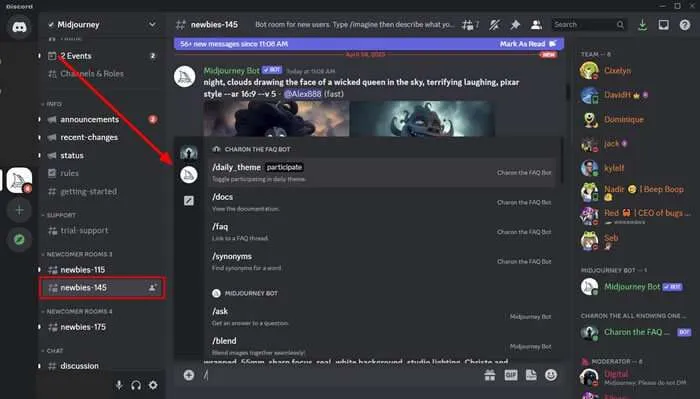
Task: Open the gift Nitro icon
Action: pyautogui.click(x=490, y=375)
